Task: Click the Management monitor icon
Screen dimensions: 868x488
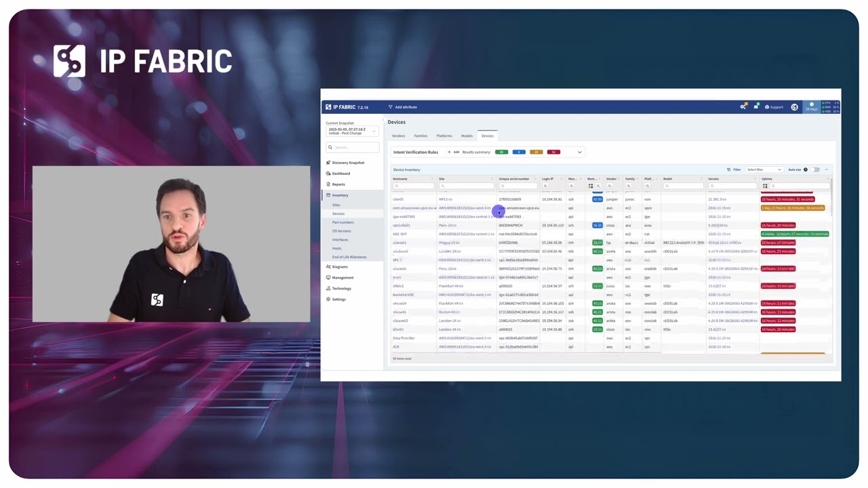Action: [328, 278]
